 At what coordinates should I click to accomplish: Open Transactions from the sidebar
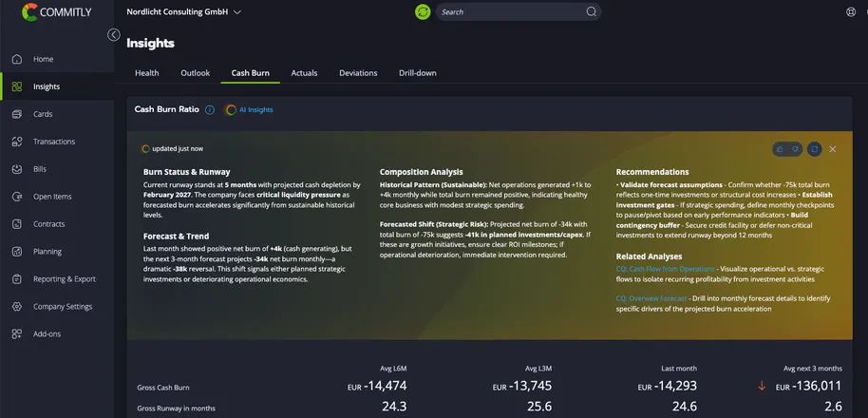click(x=54, y=142)
